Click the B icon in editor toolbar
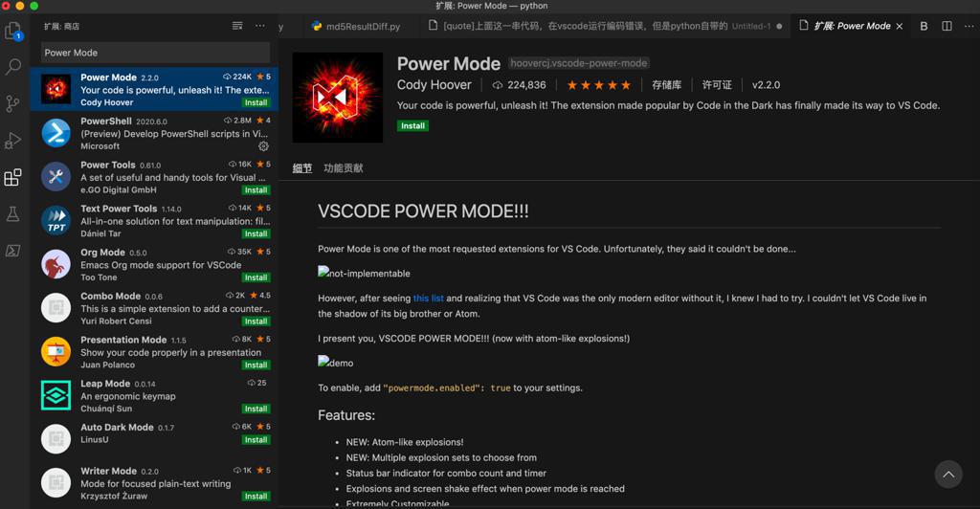The image size is (980, 509). [x=924, y=26]
